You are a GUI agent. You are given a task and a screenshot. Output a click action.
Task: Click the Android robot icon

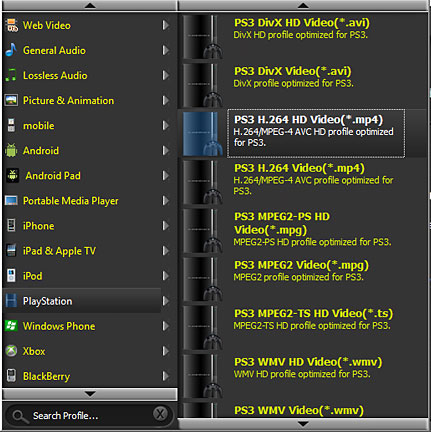point(11,151)
